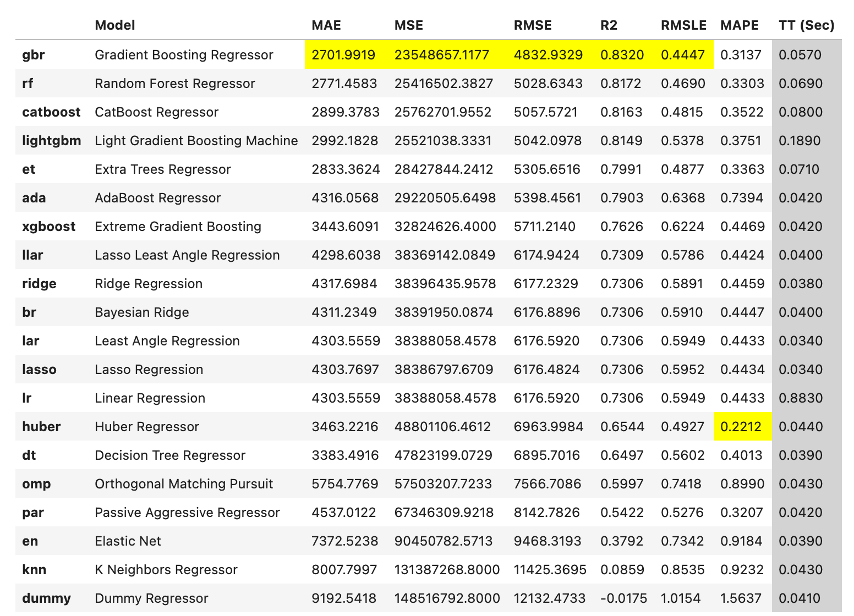Click the highlighted MAE value 2701.9919
Image resolution: width=854 pixels, height=616 pixels.
pyautogui.click(x=343, y=55)
